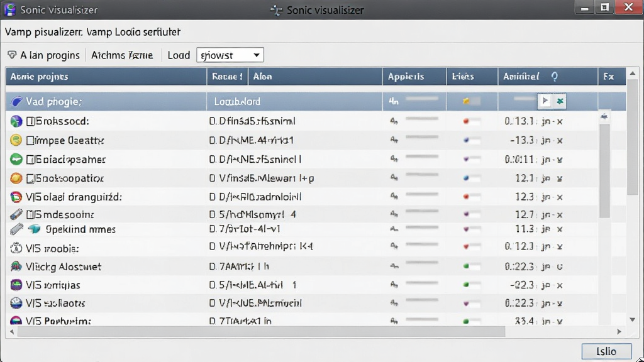Click the x icon at end of 'Snoksoopatior' row
The width and height of the screenshot is (644, 362).
559,178
